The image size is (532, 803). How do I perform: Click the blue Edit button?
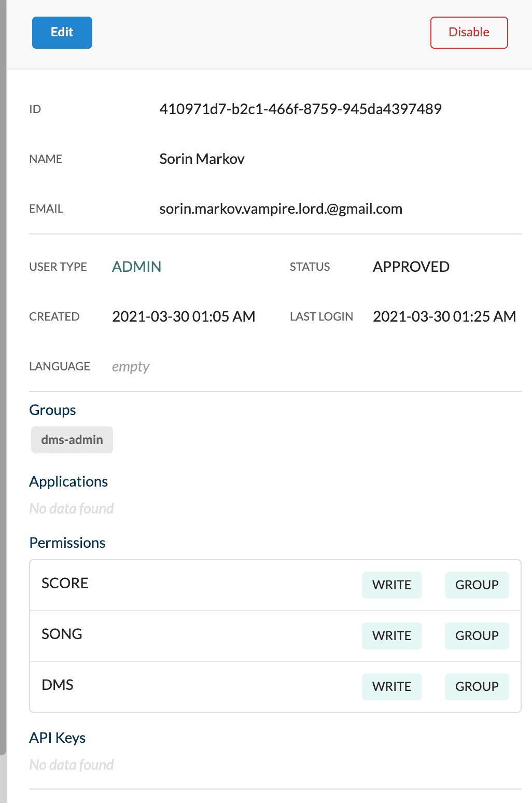pos(62,33)
